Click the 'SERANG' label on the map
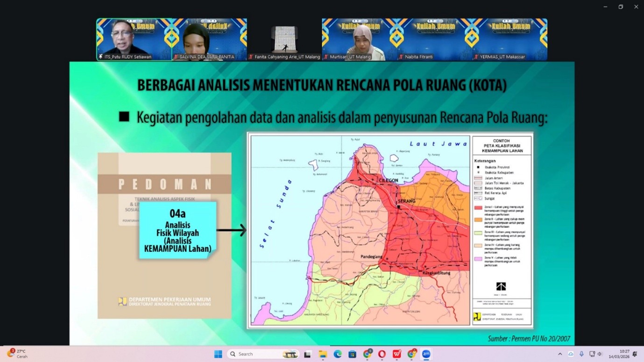644x362 pixels. [406, 201]
